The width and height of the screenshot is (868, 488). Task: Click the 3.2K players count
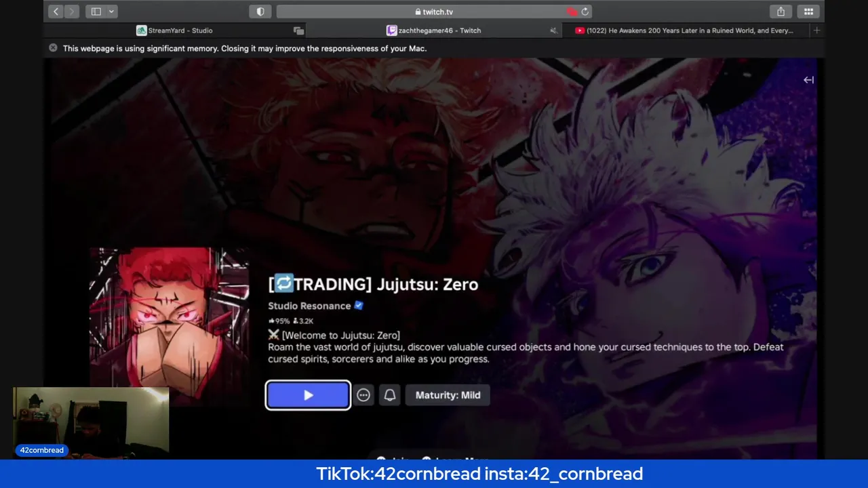(303, 321)
